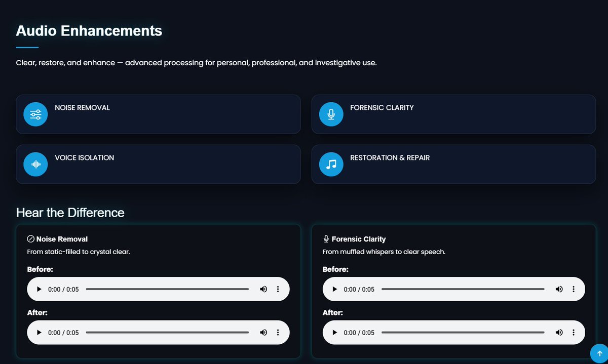The image size is (608, 364).
Task: Click 'From static-filled to crystal clear.' text
Action: point(79,252)
